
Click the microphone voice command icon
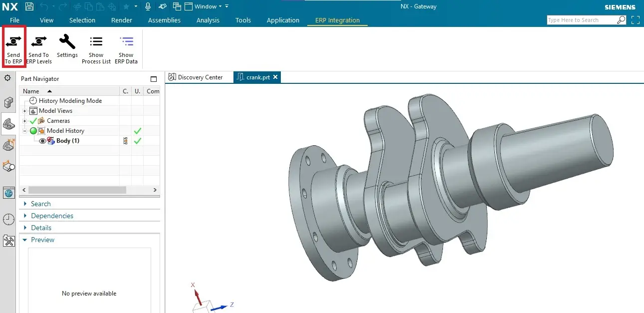[x=148, y=6]
